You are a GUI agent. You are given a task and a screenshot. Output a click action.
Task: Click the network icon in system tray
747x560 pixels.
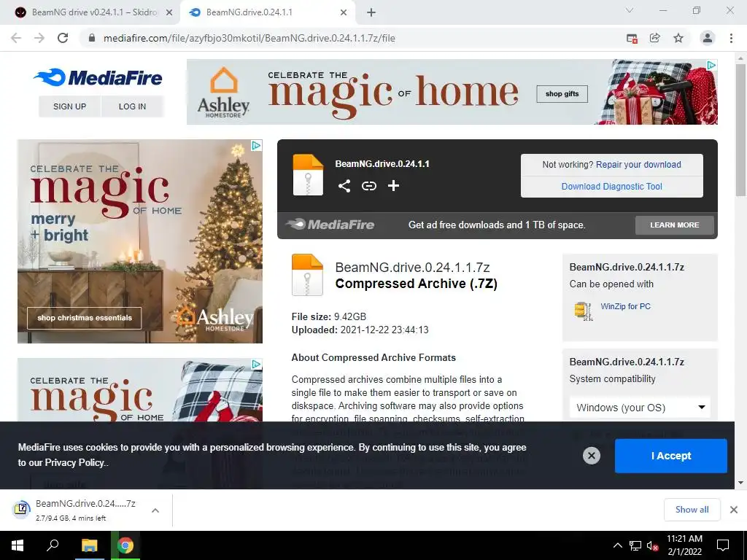click(x=635, y=545)
